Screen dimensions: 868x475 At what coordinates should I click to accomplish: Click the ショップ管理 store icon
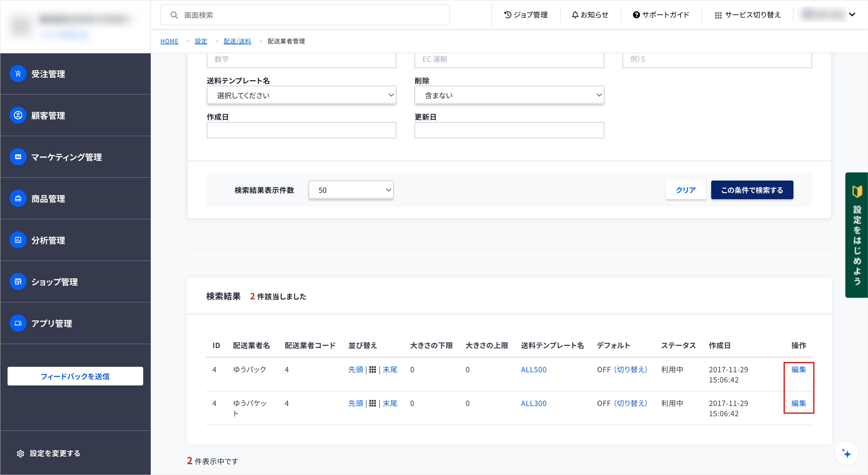[x=18, y=282]
